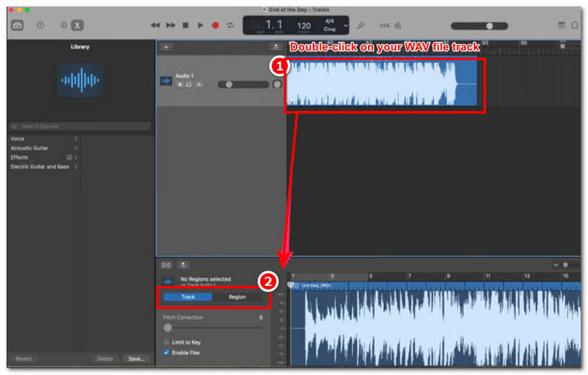The width and height of the screenshot is (588, 375).
Task: Open the Loop Browser button
Action: click(575, 25)
